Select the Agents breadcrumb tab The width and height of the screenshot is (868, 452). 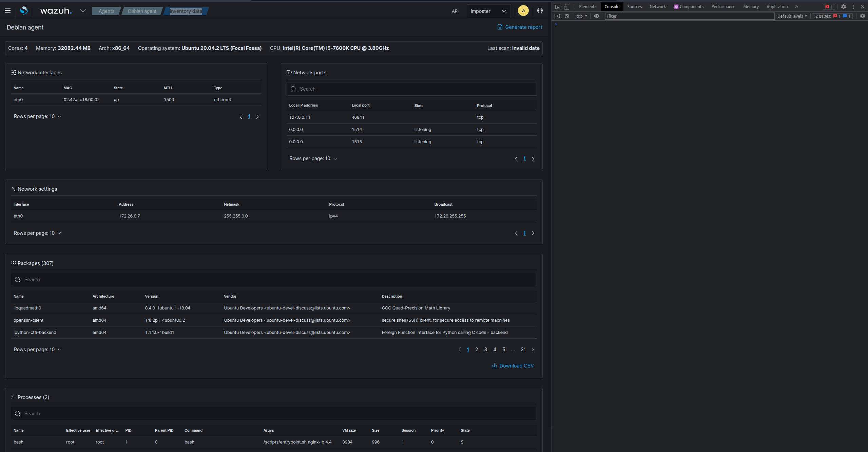point(106,11)
